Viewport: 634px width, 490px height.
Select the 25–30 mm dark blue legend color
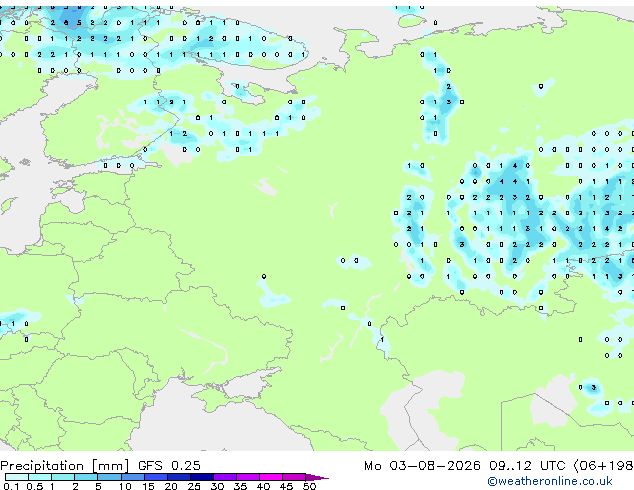coord(201,477)
